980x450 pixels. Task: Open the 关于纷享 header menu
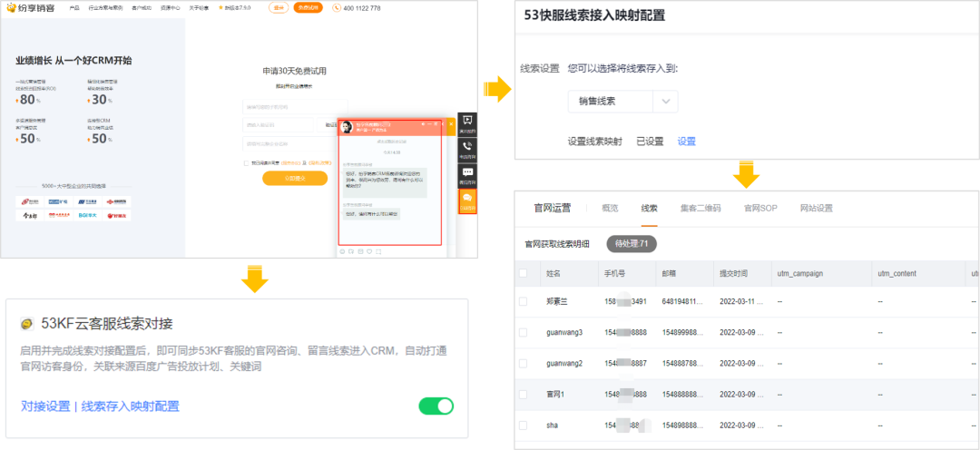(x=199, y=8)
